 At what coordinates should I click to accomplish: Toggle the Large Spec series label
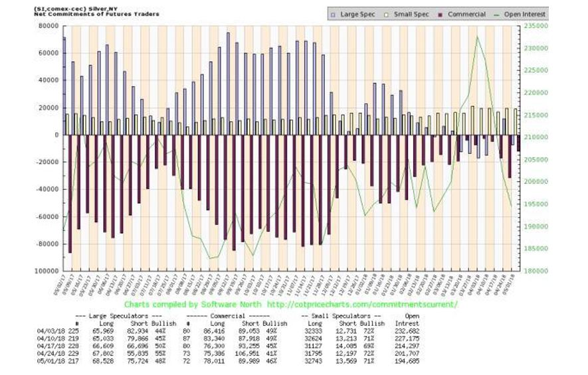pos(356,14)
